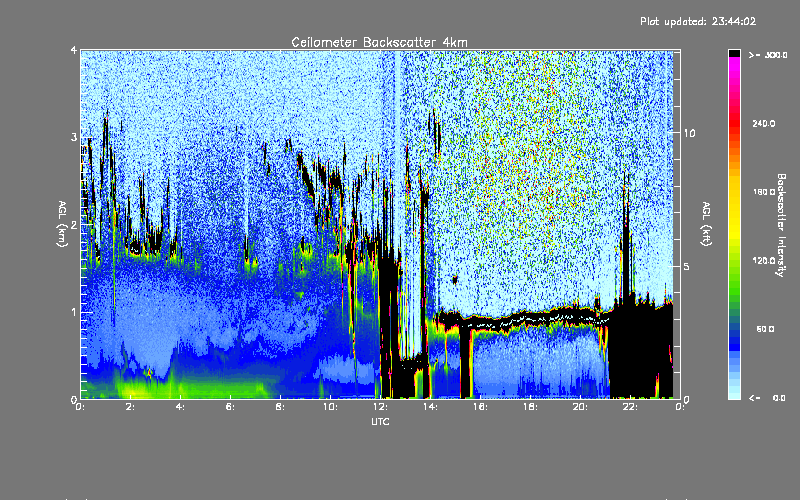Click the '<= 0.0' colorbar value
Viewport: 800px width, 500px height.
tap(768, 398)
